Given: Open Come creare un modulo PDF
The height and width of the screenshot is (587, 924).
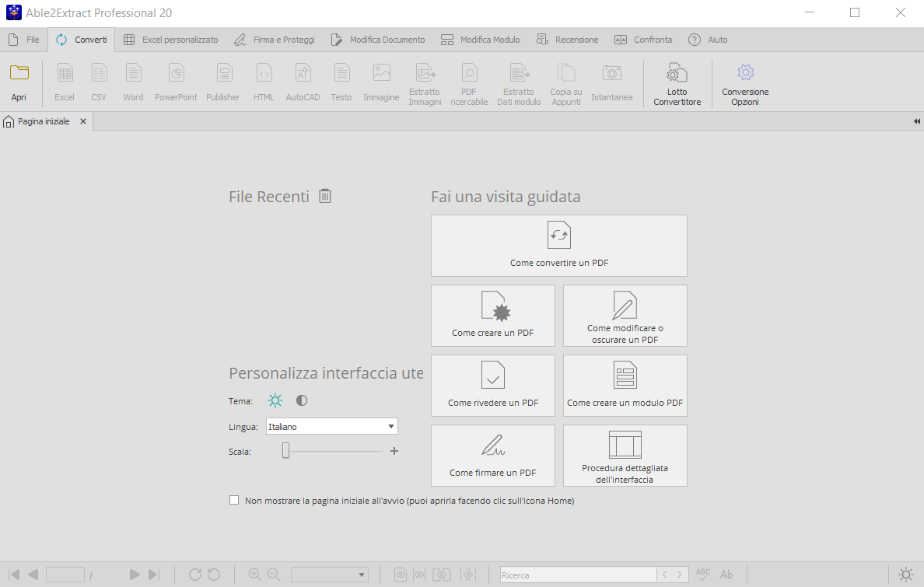Looking at the screenshot, I should tap(625, 386).
